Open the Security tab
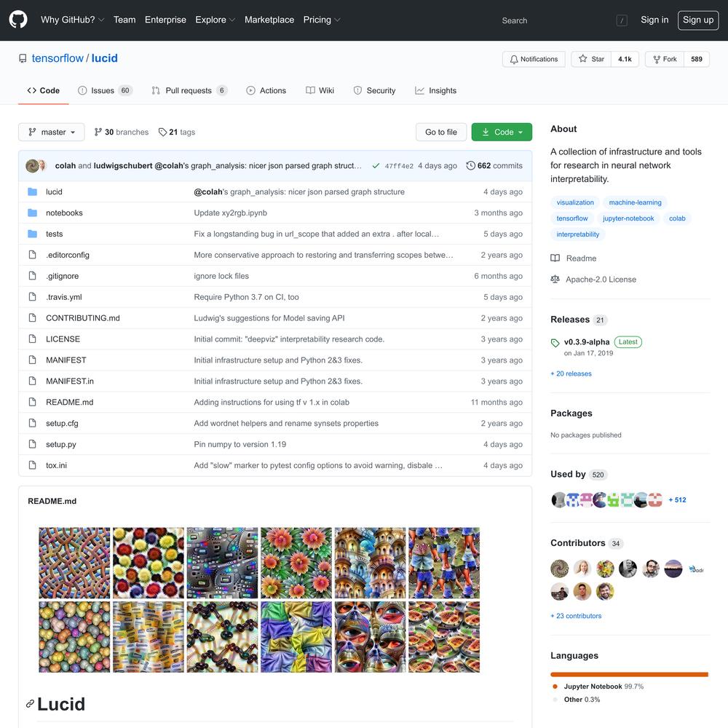Viewport: 728px width, 728px height. pyautogui.click(x=374, y=90)
